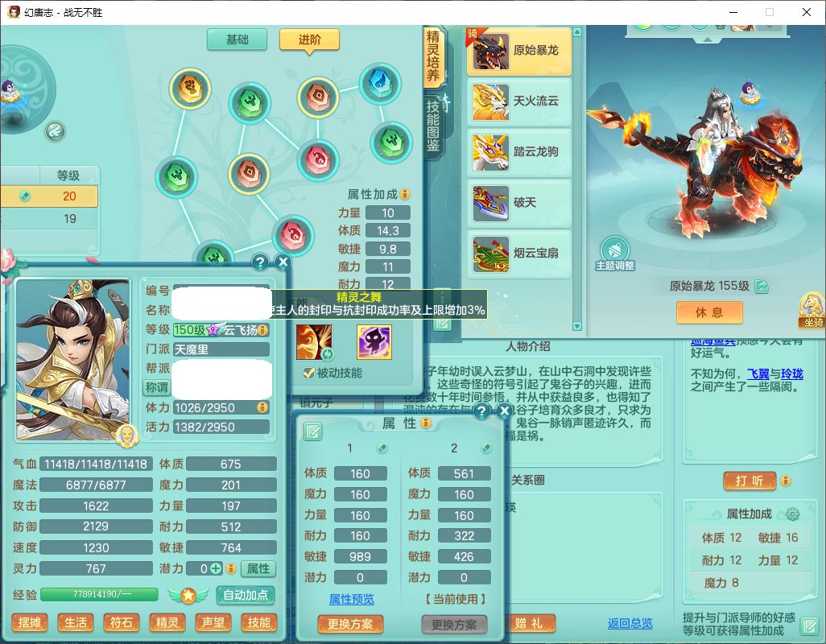Toggle the 被动技能 checkbox
Image resolution: width=826 pixels, height=644 pixels.
coord(308,374)
